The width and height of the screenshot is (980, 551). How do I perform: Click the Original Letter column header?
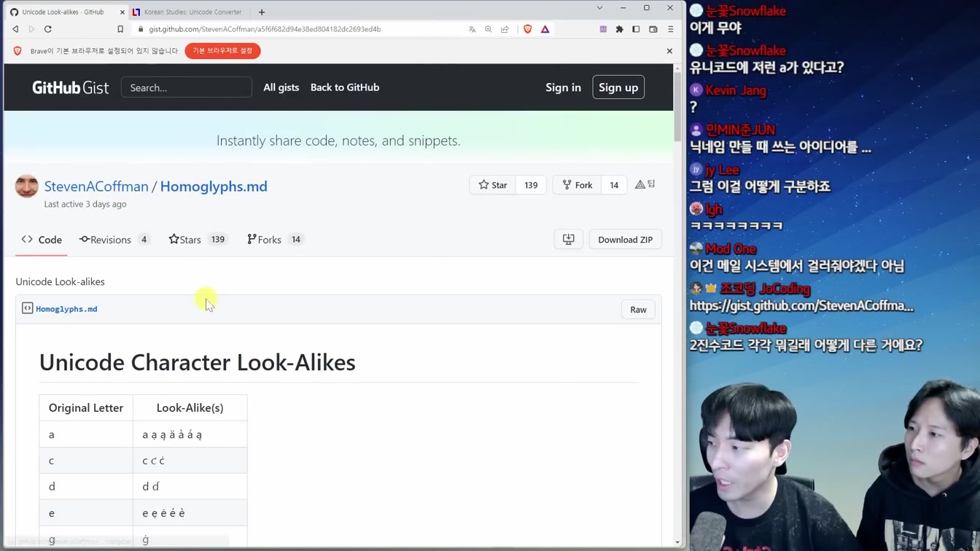click(x=86, y=408)
